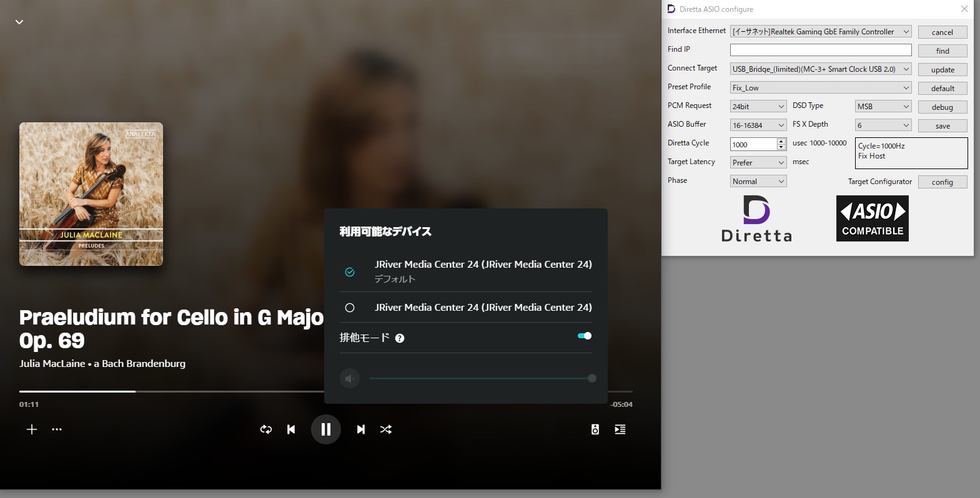Collapse the now playing view with chevron

coord(19,22)
